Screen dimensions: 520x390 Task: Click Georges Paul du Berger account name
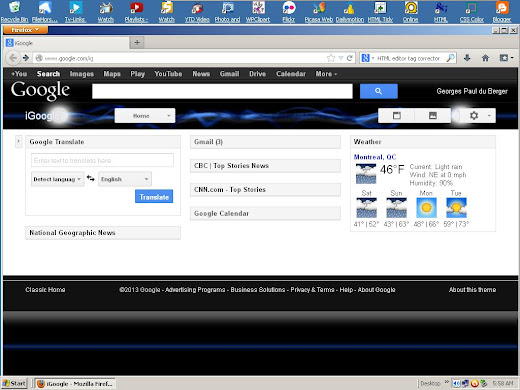point(472,91)
